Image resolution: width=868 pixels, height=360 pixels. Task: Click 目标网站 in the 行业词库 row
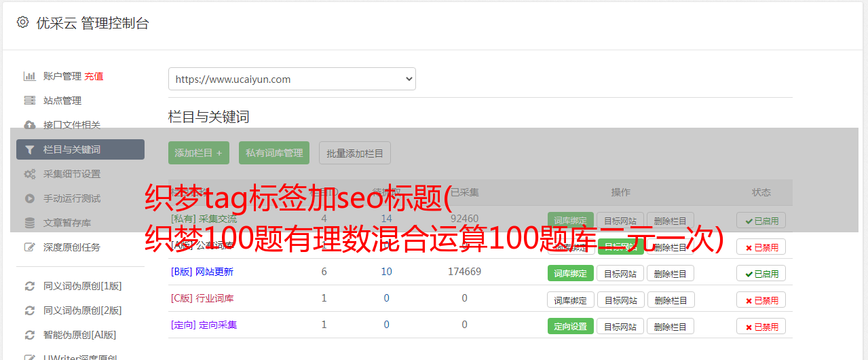click(x=620, y=300)
